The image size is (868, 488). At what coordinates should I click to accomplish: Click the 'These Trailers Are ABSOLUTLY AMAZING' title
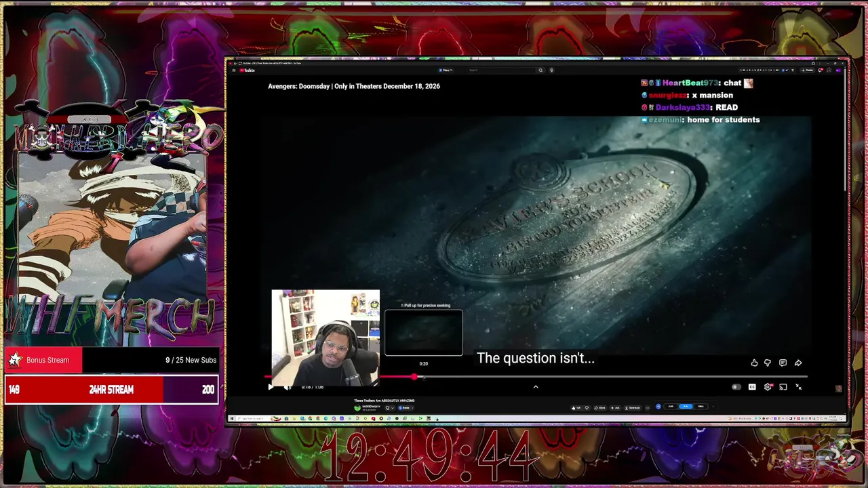[x=384, y=401]
